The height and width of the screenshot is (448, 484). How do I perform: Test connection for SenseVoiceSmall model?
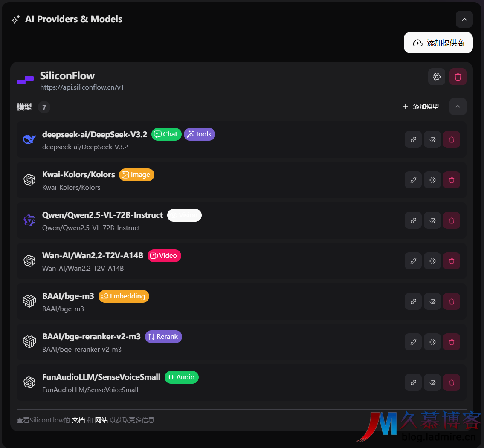[413, 382]
